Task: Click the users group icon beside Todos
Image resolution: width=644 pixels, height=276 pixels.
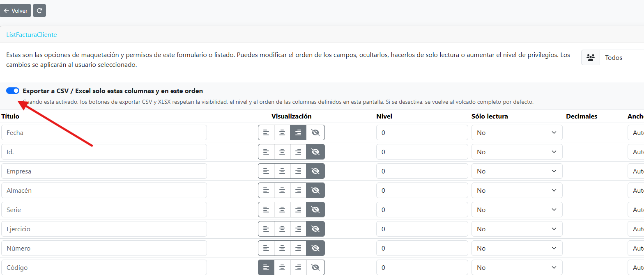Action: pyautogui.click(x=591, y=58)
